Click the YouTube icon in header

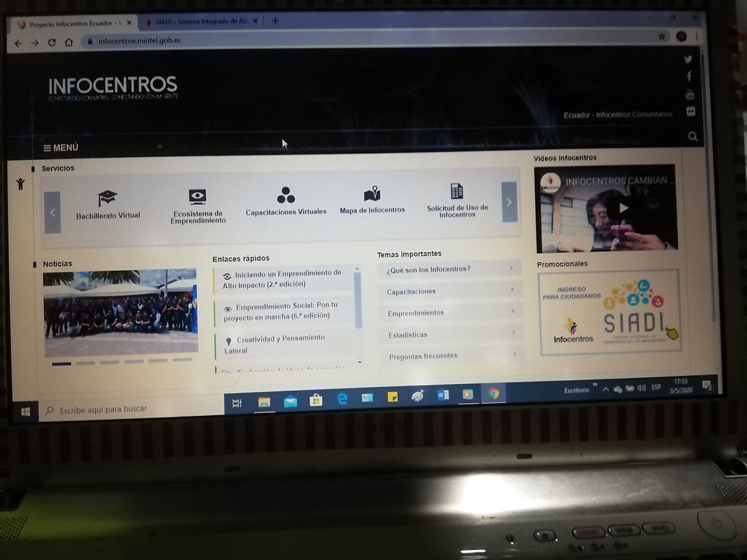(x=690, y=94)
